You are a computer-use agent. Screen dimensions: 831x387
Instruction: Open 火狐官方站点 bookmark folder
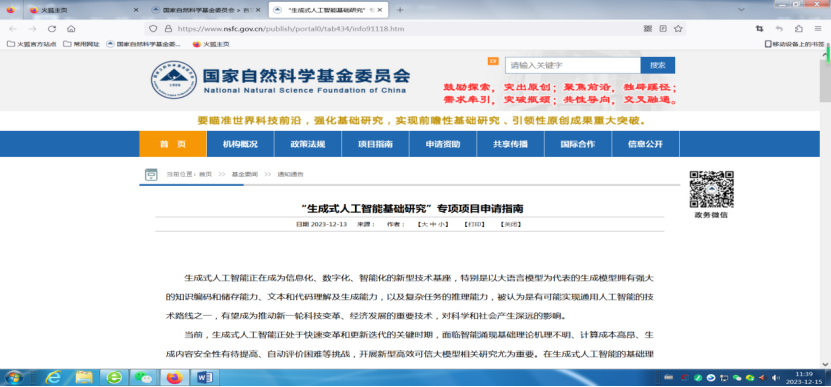[32, 44]
